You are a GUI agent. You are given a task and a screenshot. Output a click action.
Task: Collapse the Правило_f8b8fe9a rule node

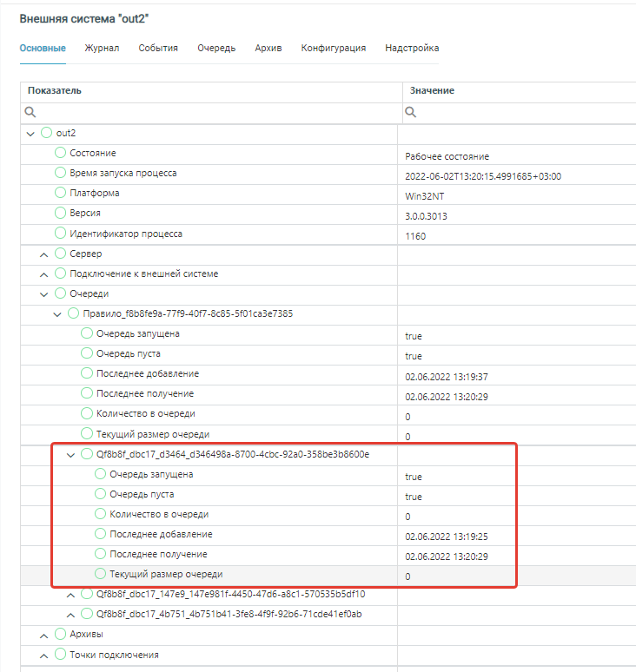pos(57,313)
